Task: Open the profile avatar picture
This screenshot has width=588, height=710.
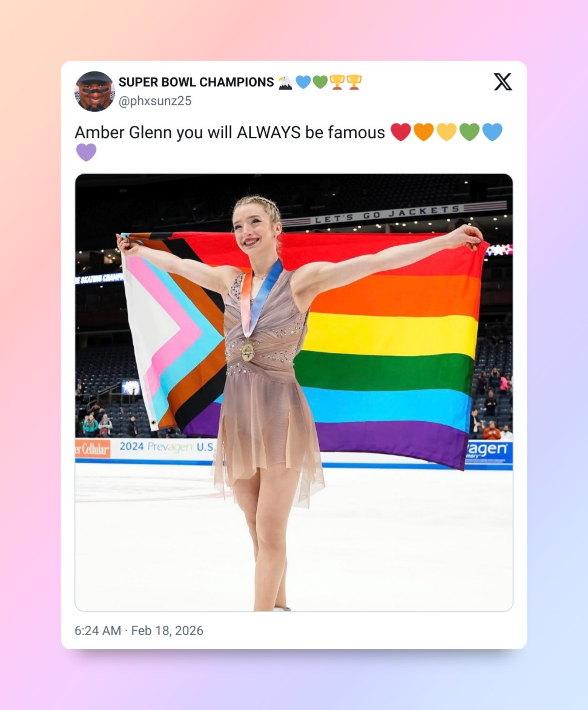Action: coord(94,91)
